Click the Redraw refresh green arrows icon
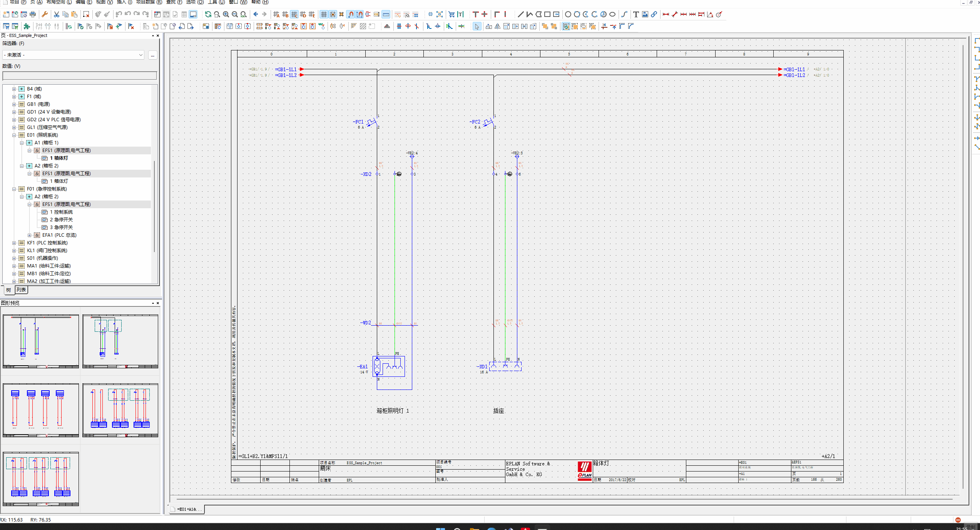Viewport: 980px width, 530px height. pyautogui.click(x=208, y=15)
